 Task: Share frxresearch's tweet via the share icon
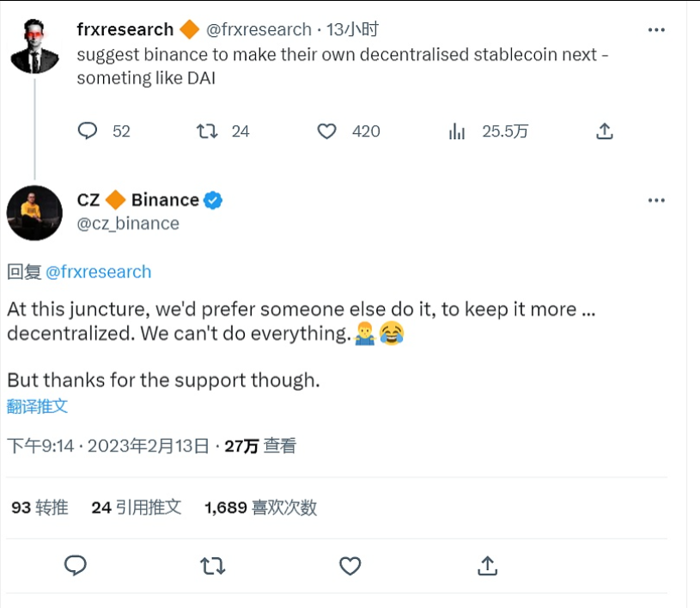tap(604, 131)
